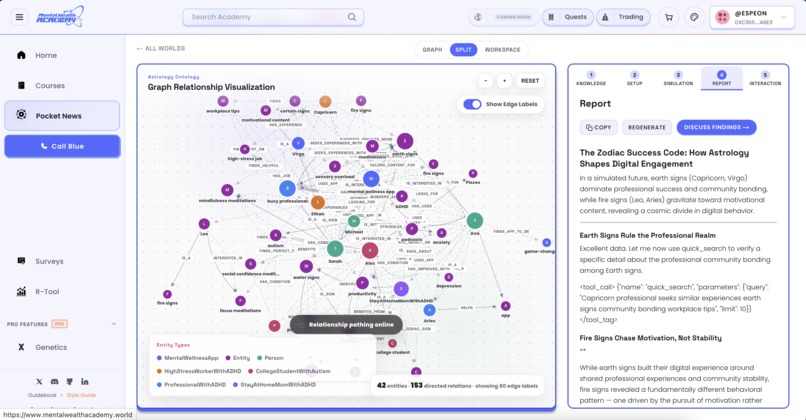Zoom out graph with minus button
This screenshot has height=420, width=806.
[486, 81]
